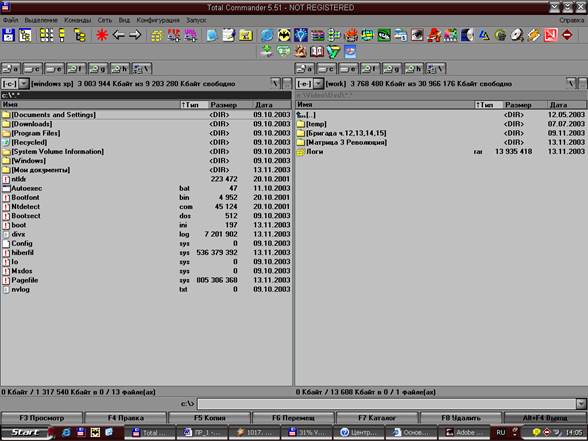The height and width of the screenshot is (441, 588).
Task: Sort right panel by Размер column
Action: coord(525,105)
